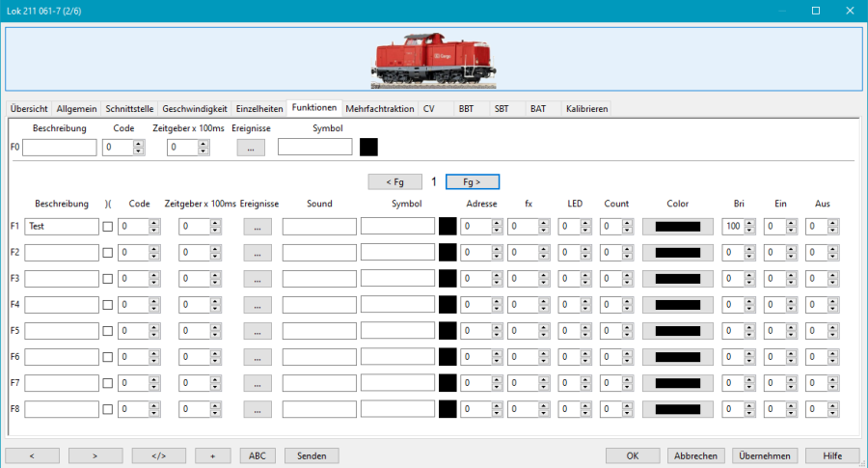Viewport: 868px width, 468px height.
Task: Go to the previous function group
Action: [394, 181]
